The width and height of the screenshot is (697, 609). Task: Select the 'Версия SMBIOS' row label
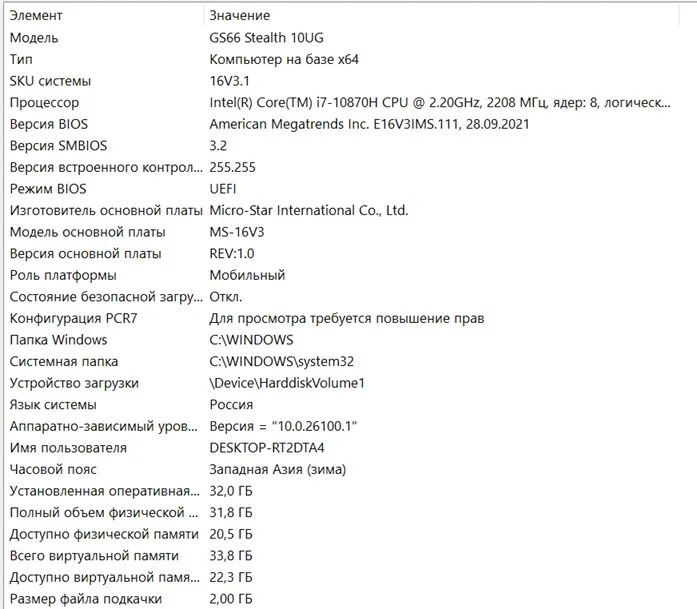click(x=58, y=146)
